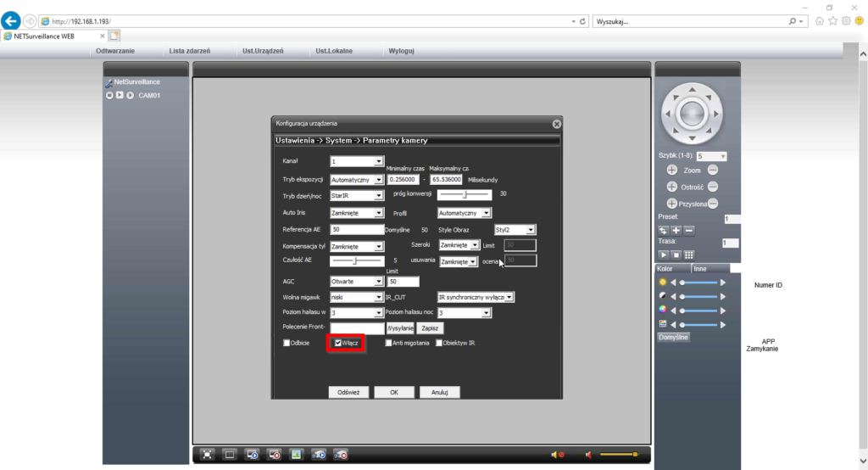Switch to the Inne tab
Image resolution: width=868 pixels, height=470 pixels.
coord(701,269)
